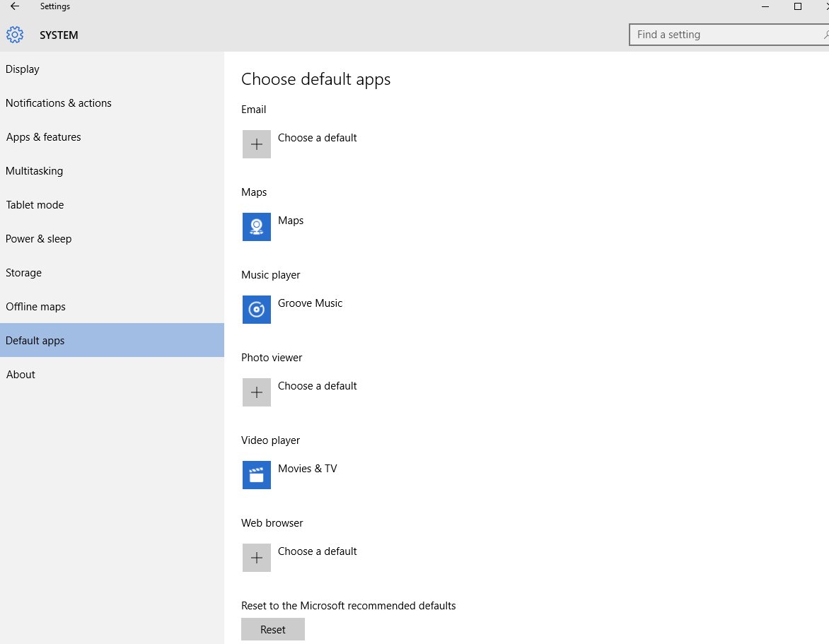The width and height of the screenshot is (829, 644).
Task: Click the Movies & TV app icon
Action: click(256, 475)
